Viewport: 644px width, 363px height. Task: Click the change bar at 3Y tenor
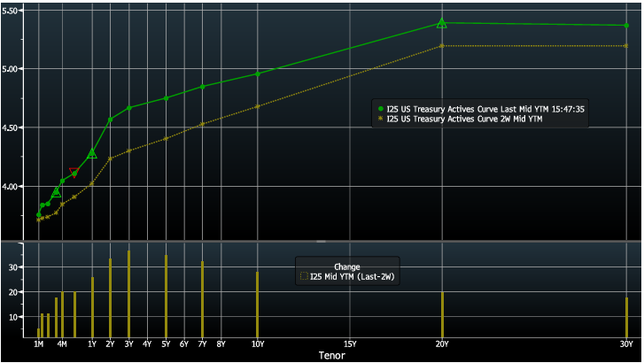129,294
